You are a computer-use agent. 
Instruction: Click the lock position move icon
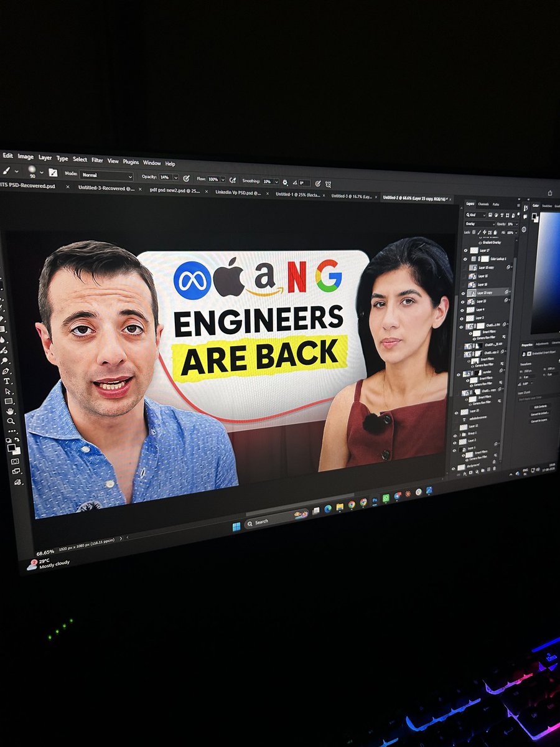(x=484, y=232)
